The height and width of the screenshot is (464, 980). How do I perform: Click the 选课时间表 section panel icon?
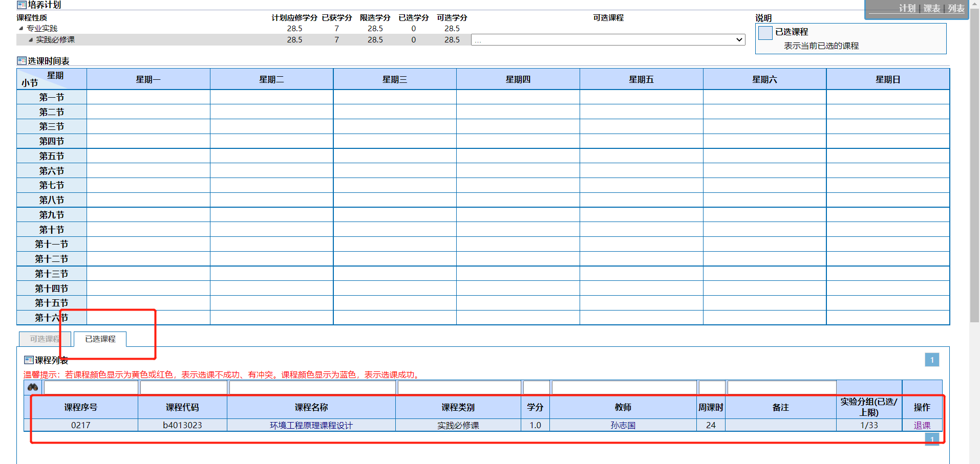pos(22,61)
